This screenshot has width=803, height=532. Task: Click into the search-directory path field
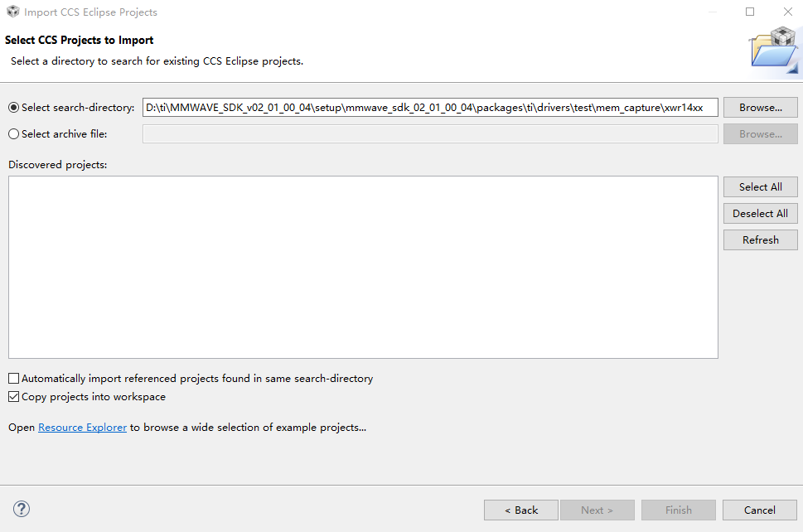coord(429,108)
